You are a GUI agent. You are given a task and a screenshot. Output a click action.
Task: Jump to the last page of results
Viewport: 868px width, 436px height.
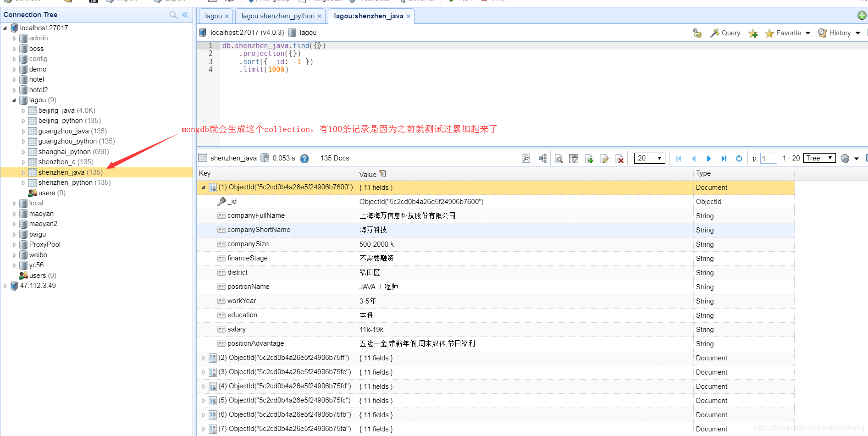click(x=724, y=159)
